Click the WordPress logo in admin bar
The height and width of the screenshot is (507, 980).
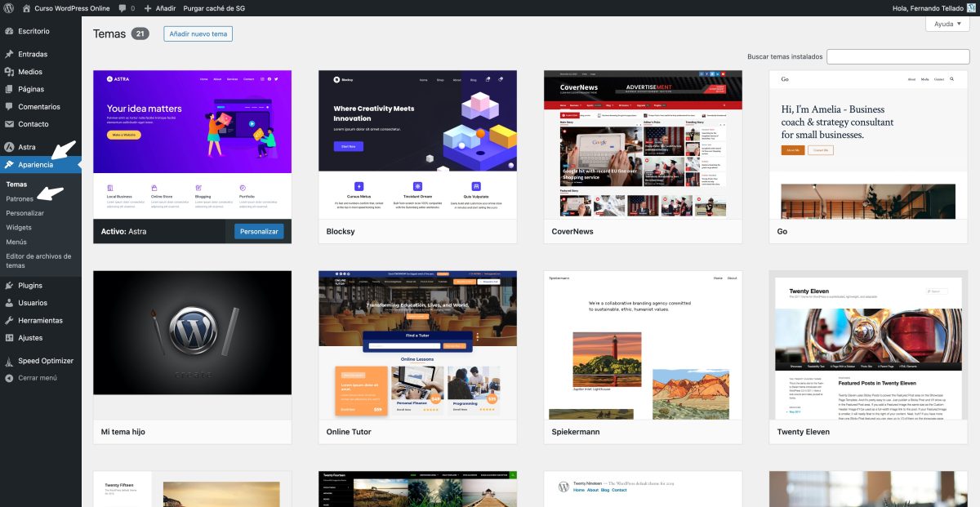[9, 7]
